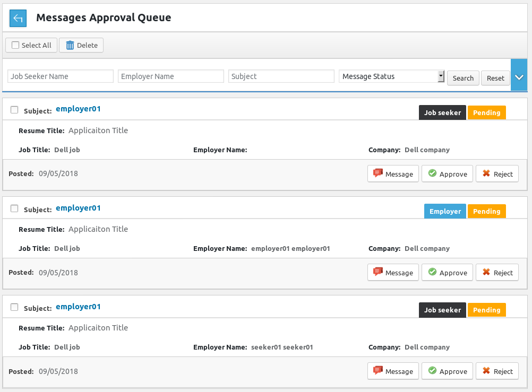Image resolution: width=532 pixels, height=392 pixels.
Task: Click the Pending badge beside the Employer badge
Action: 486,211
